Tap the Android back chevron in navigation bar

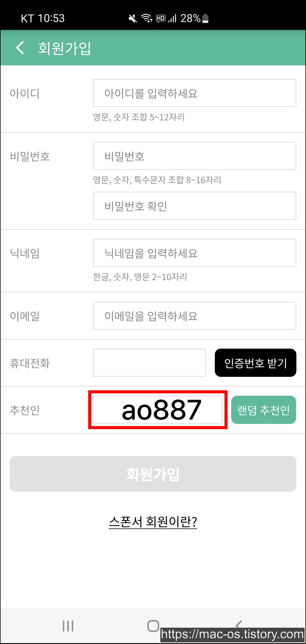[x=239, y=624]
